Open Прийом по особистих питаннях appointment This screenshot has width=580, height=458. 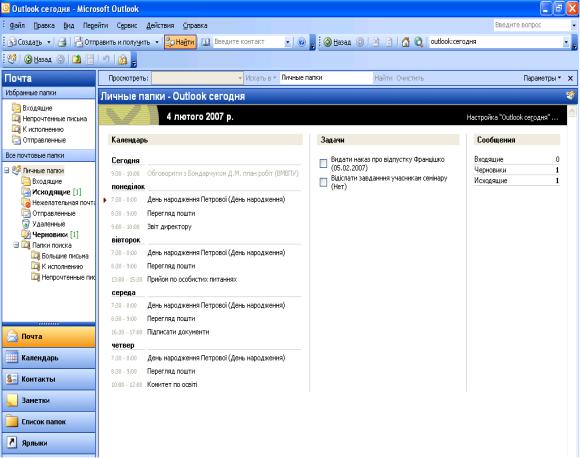192,279
